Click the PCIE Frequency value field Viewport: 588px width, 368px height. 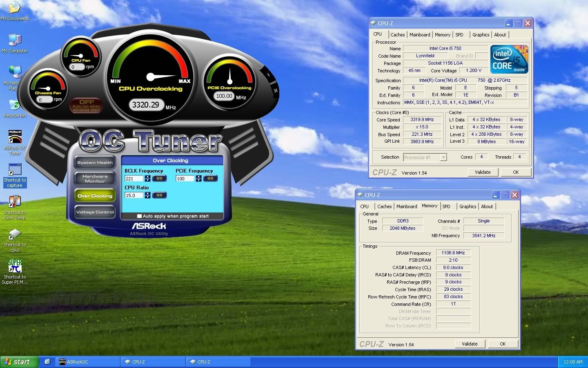coord(185,178)
